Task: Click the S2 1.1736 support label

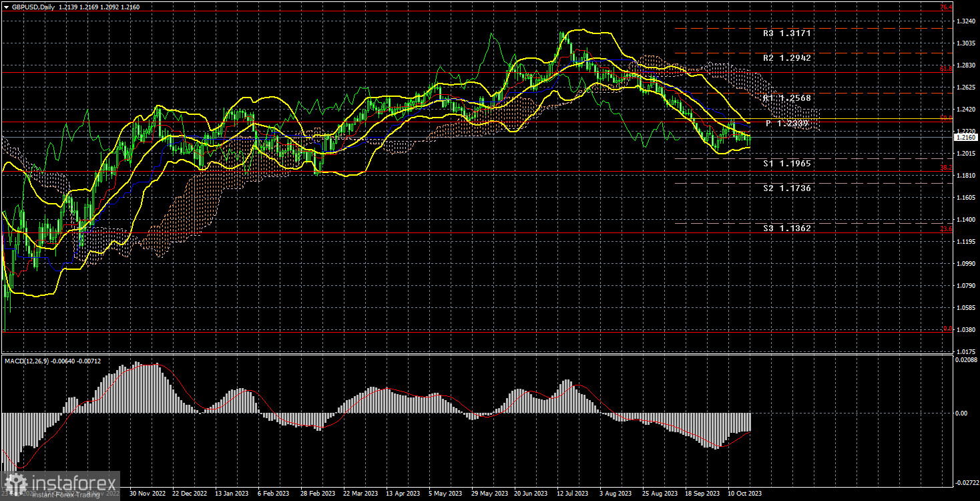Action: 787,188
